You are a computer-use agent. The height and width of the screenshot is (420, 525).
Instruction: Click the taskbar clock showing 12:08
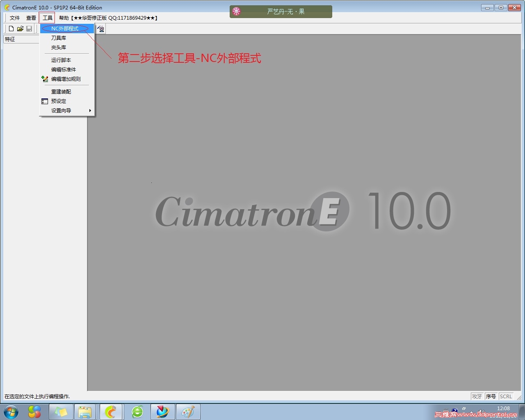click(x=503, y=409)
